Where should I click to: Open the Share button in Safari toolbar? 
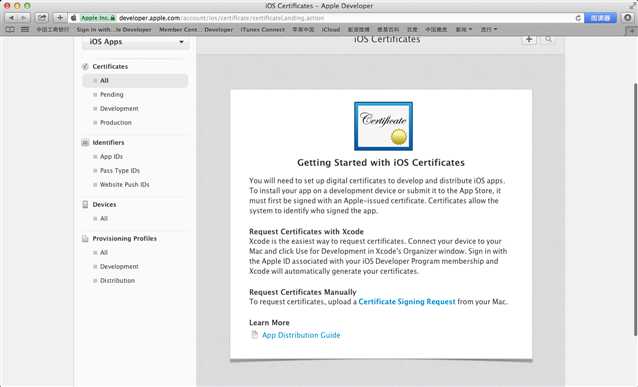click(x=42, y=18)
